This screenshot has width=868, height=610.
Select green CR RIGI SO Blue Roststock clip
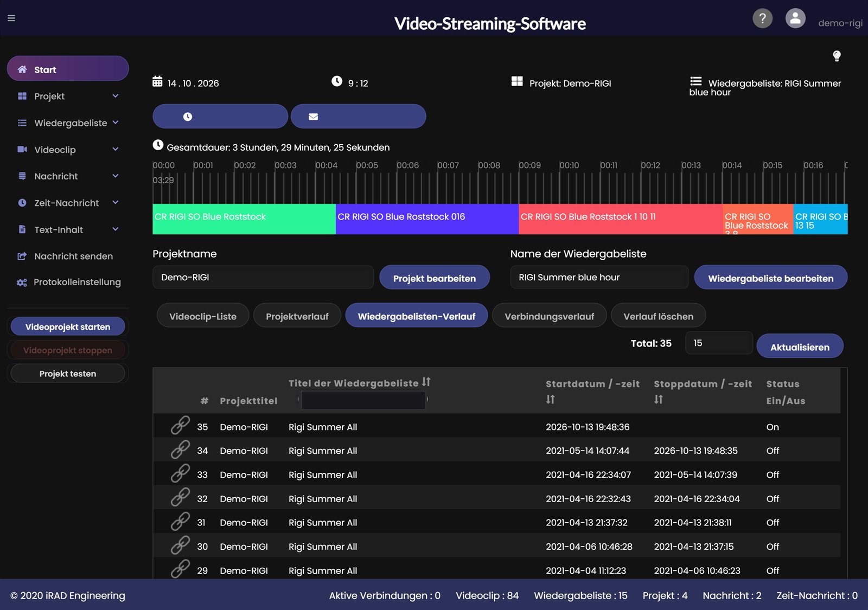pos(244,219)
